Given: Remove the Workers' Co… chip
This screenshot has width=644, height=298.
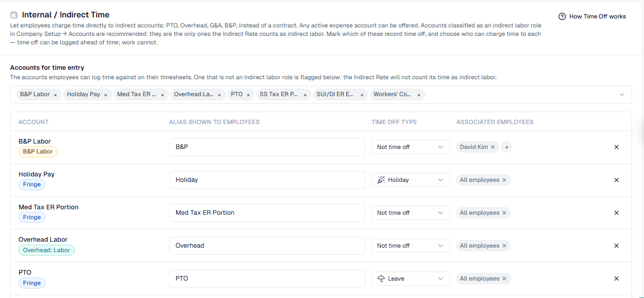Looking at the screenshot, I should [419, 95].
